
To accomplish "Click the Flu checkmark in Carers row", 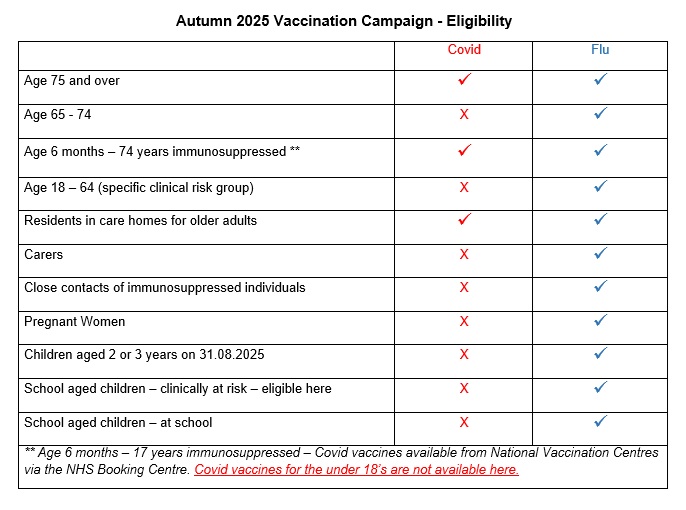I will pos(600,253).
